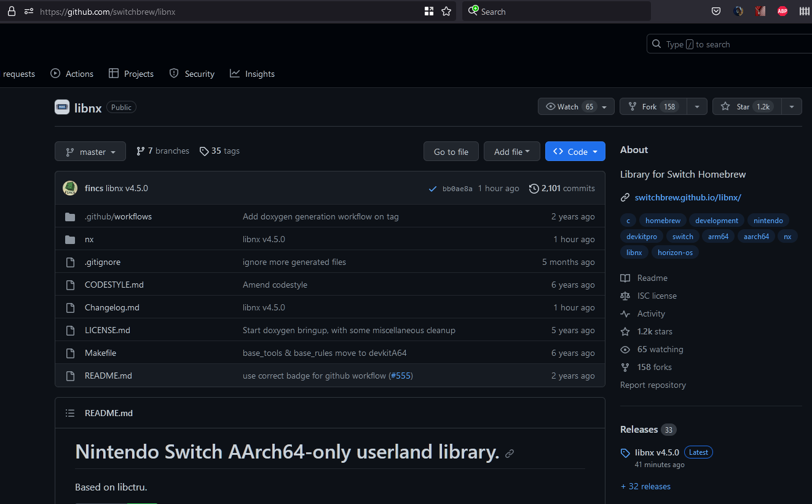Open pull request #555 link
Viewport: 812px width, 504px height.
pos(401,376)
